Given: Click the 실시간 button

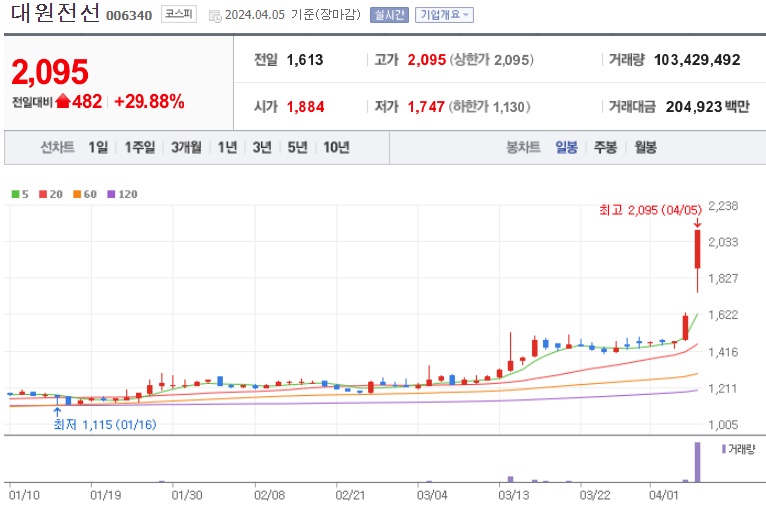Looking at the screenshot, I should click(x=389, y=15).
